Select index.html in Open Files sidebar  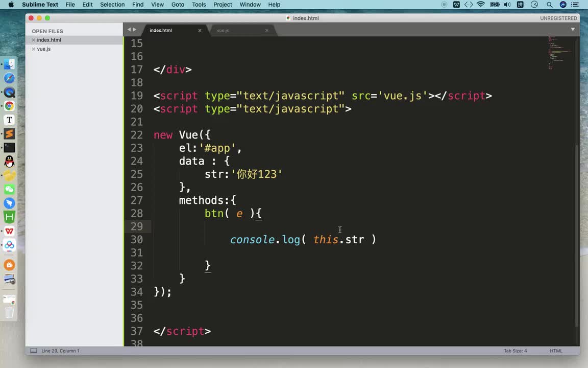click(x=74, y=40)
